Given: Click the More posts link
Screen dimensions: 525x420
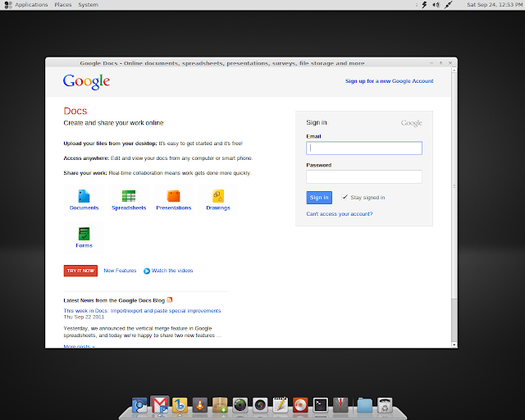Looking at the screenshot, I should pos(79,346).
